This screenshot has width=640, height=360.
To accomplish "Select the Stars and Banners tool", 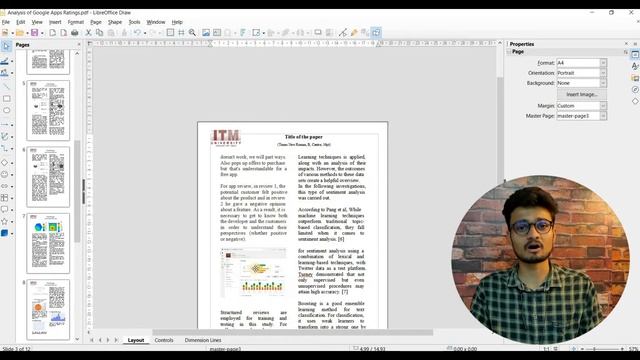I will (5, 221).
